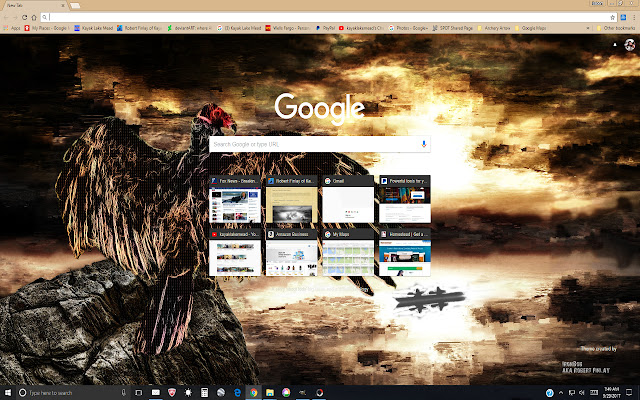Image resolution: width=640 pixels, height=400 pixels.
Task: Click the Chrome profile name button in title bar
Action: tap(597, 3)
